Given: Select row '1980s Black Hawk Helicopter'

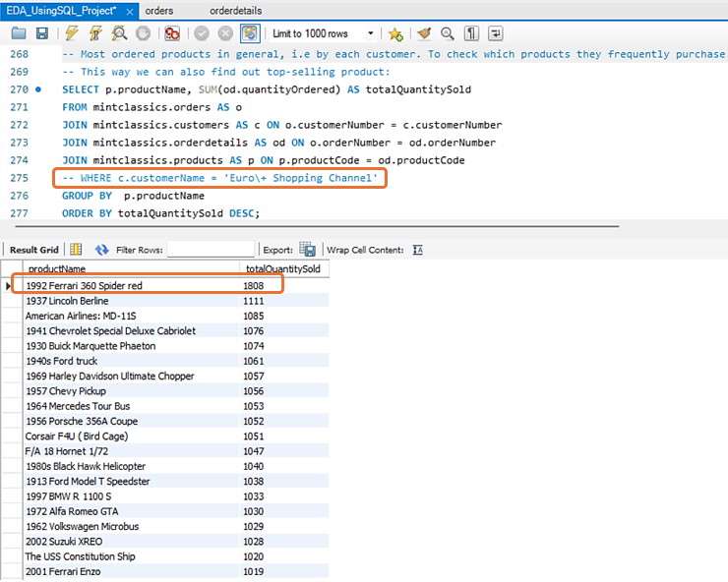Looking at the screenshot, I should [x=176, y=466].
